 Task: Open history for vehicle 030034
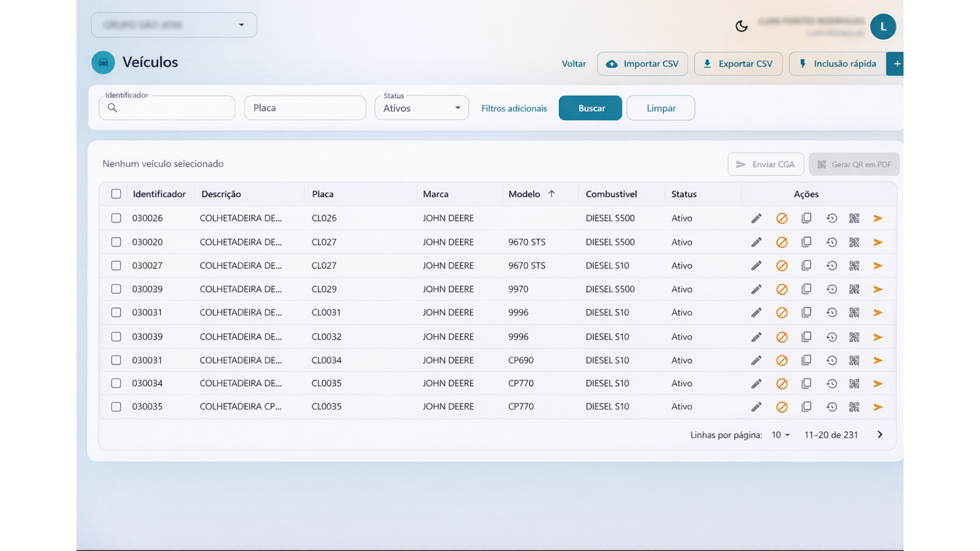coord(831,384)
